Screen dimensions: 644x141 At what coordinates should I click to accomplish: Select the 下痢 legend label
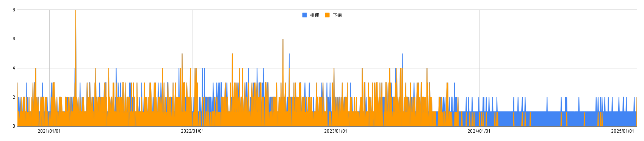337,15
